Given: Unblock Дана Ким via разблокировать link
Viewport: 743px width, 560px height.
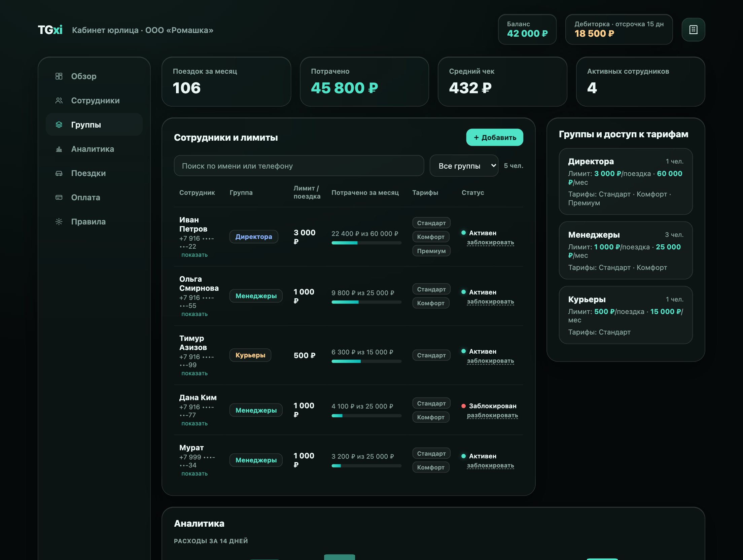Looking at the screenshot, I should [x=492, y=415].
